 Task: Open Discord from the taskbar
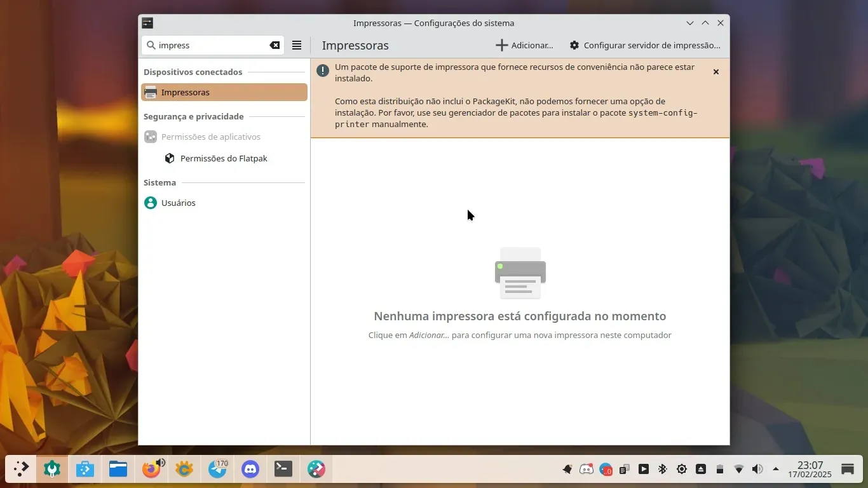click(250, 470)
